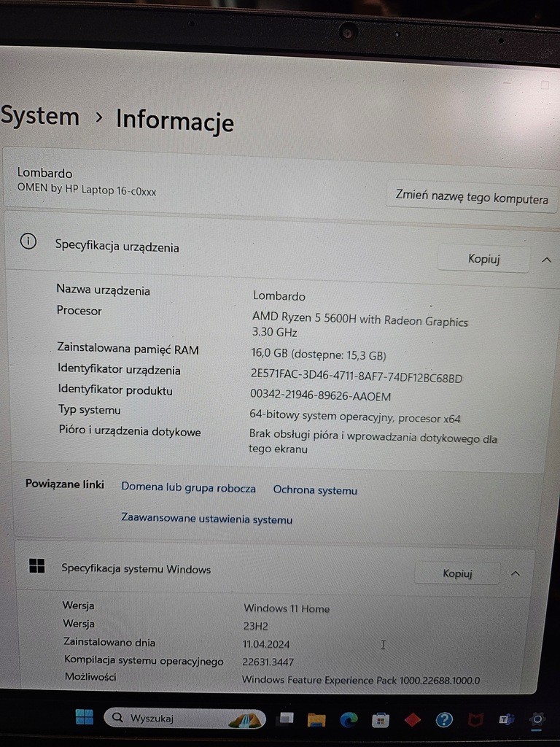The width and height of the screenshot is (560, 747).
Task: Click the Lombardo computer name at top
Action: pos(44,172)
